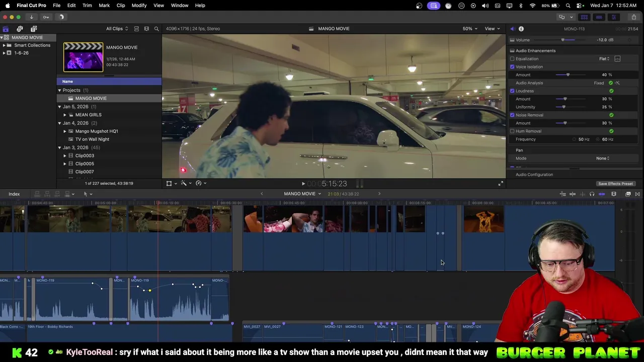644x362 pixels.
Task: Toggle timeline snapping button
Action: [602, 194]
